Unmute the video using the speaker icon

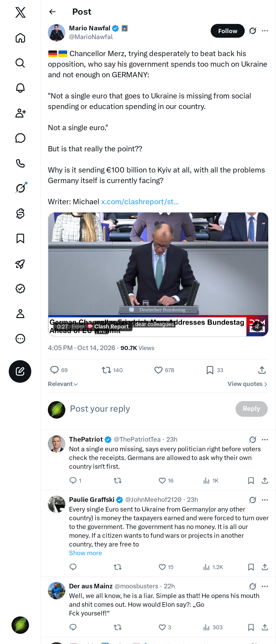(x=257, y=326)
